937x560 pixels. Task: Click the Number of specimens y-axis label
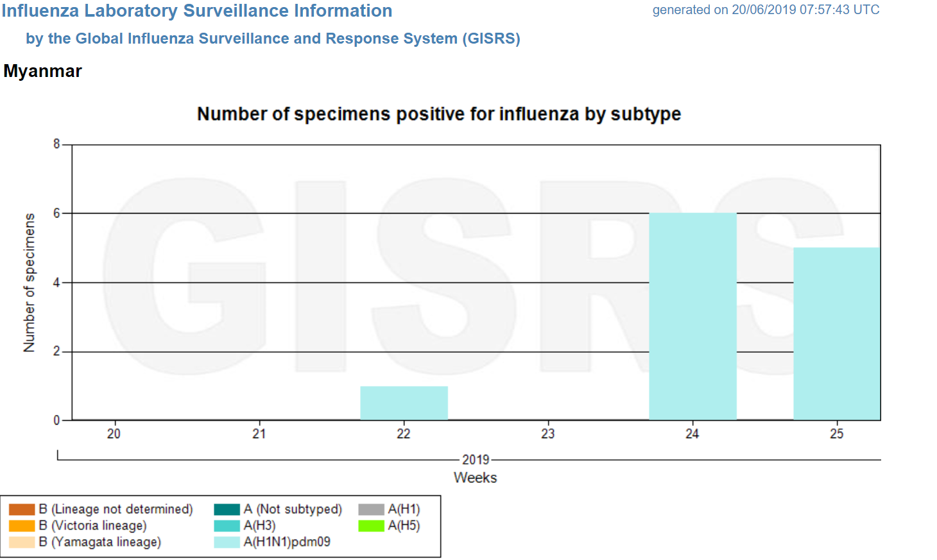point(29,283)
